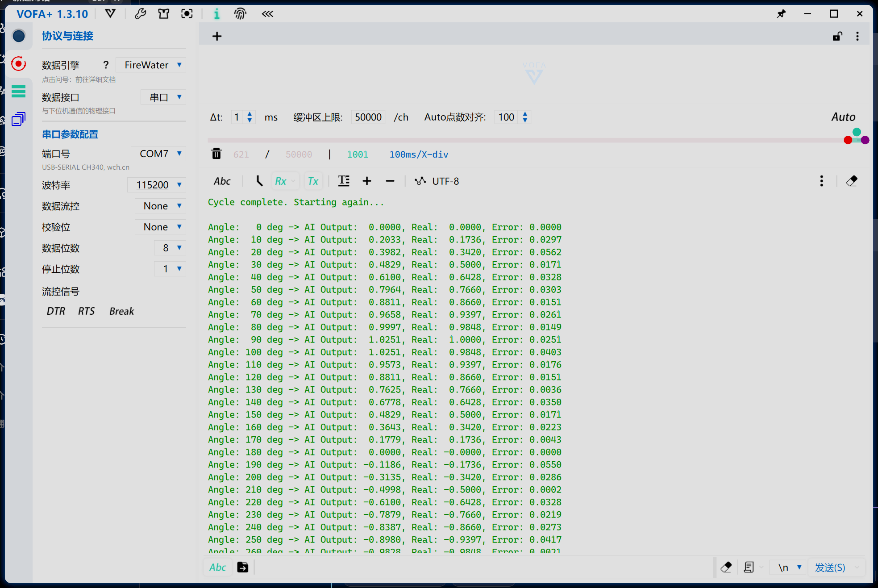Expand the FireWater data engine dropdown
This screenshot has width=878, height=588.
tap(151, 65)
